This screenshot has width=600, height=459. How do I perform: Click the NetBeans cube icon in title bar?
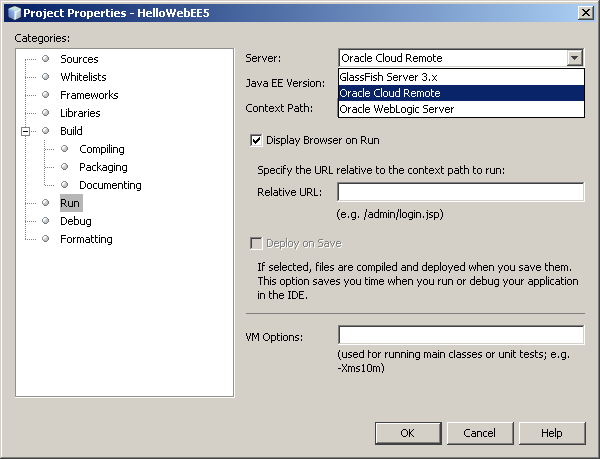12,12
